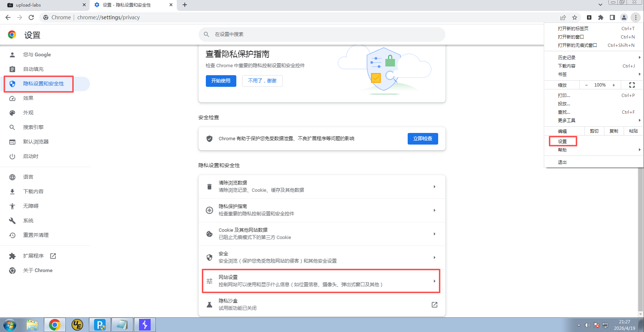This screenshot has height=332, width=644.
Task: Expand the 清除浏览数据 row
Action: pyautogui.click(x=322, y=187)
